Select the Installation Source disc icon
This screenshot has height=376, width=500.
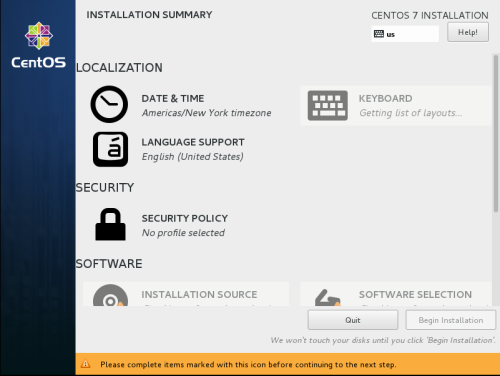(110, 295)
